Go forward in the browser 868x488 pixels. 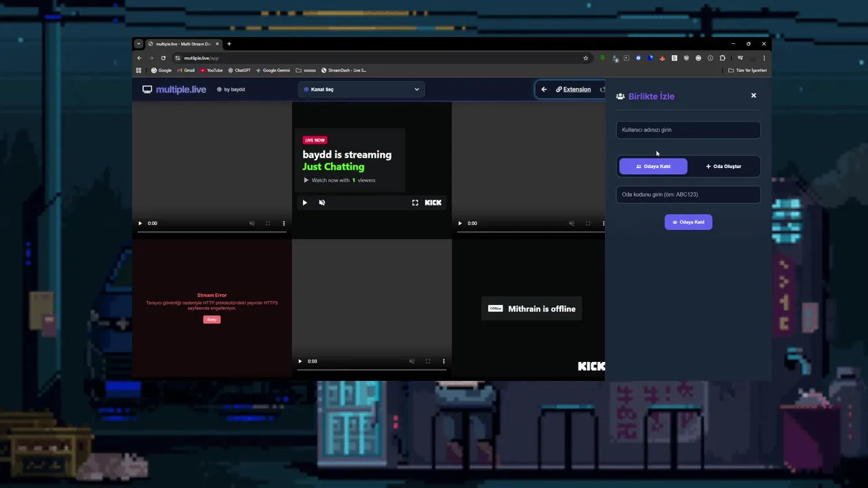pyautogui.click(x=151, y=58)
